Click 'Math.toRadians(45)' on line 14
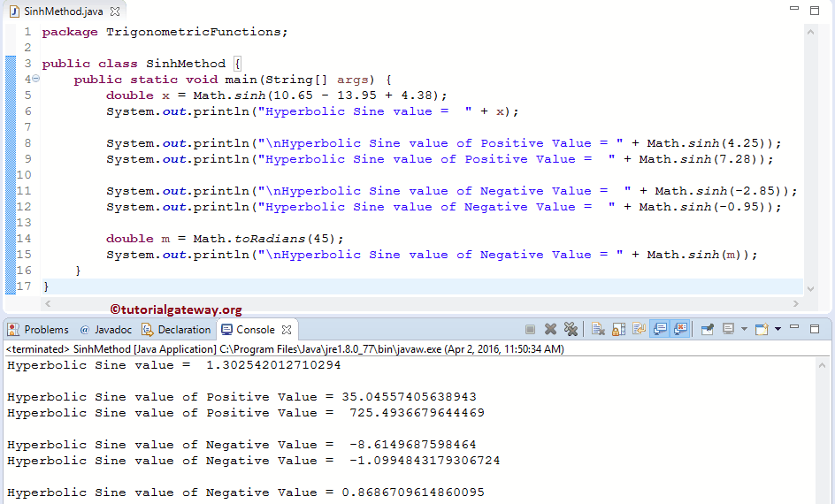 coord(264,239)
